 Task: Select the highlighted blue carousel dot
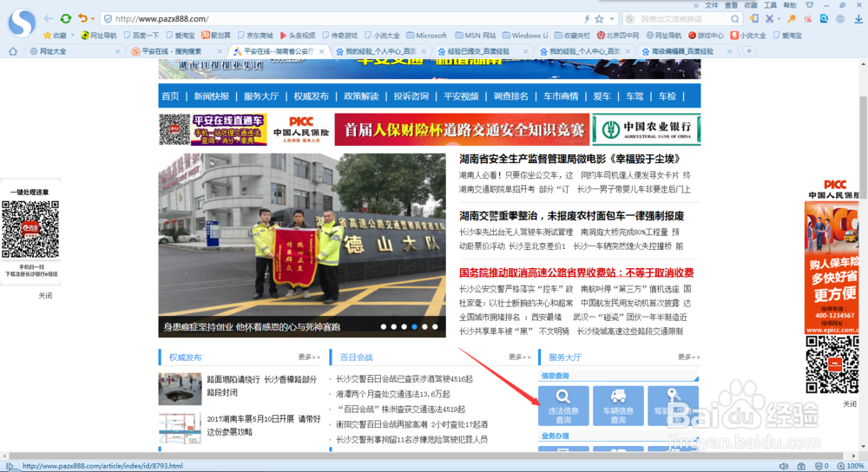tap(414, 327)
